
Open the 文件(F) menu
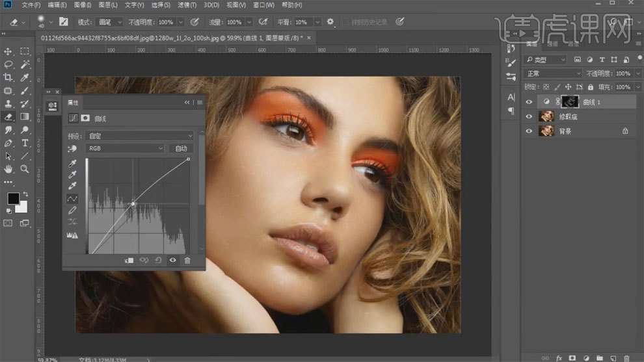(x=31, y=5)
